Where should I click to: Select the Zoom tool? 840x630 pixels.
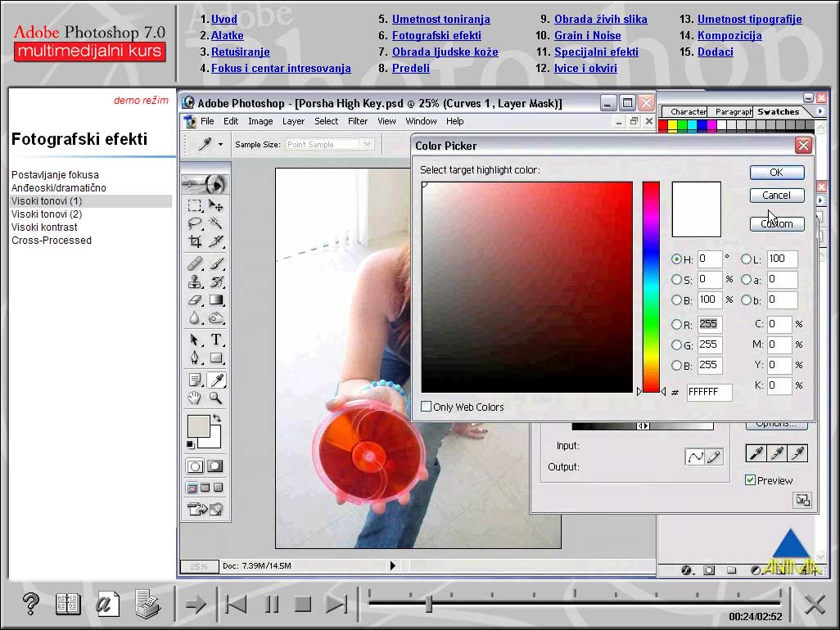coord(215,398)
